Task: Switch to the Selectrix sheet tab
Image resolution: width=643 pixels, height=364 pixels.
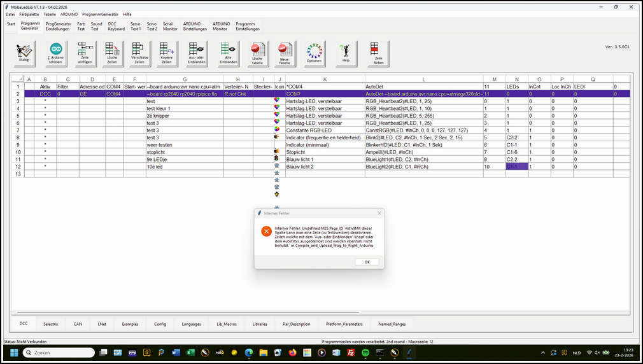Action: pos(50,324)
